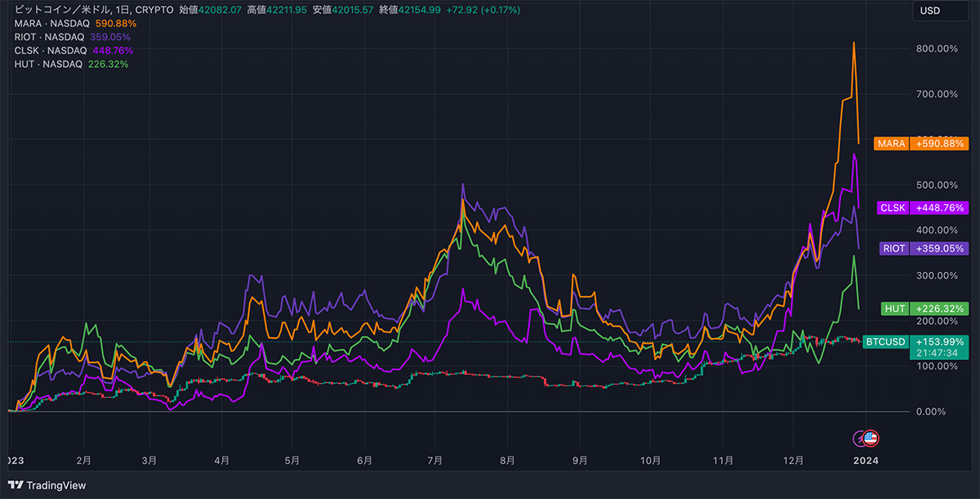Click the 2月 time axis label
Screen dimensions: 980x499
[83, 461]
